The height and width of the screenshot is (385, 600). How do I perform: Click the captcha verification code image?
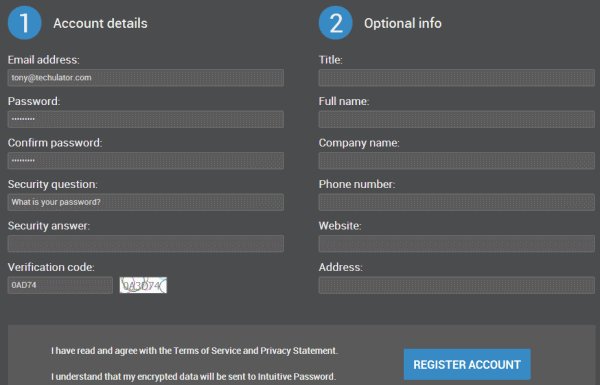[x=143, y=285]
